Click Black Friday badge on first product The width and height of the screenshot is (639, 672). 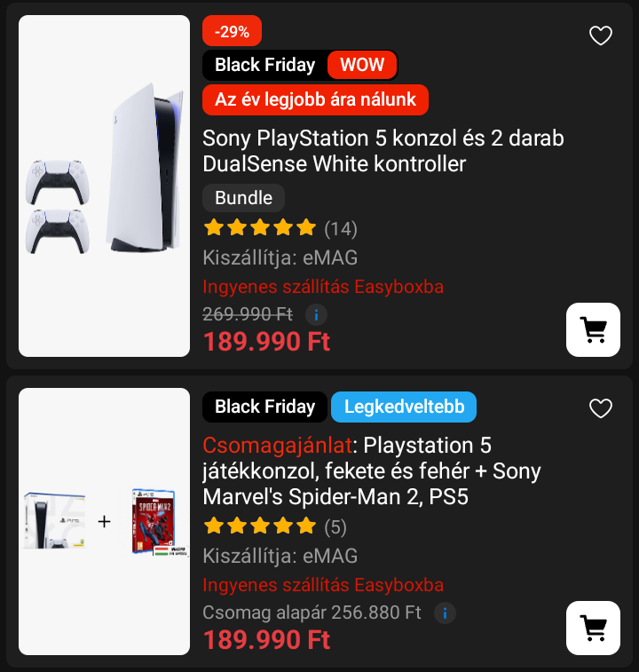pos(264,65)
